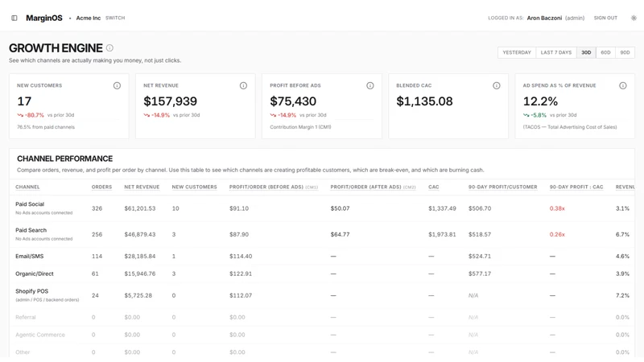Show info for New Customers card

(117, 86)
